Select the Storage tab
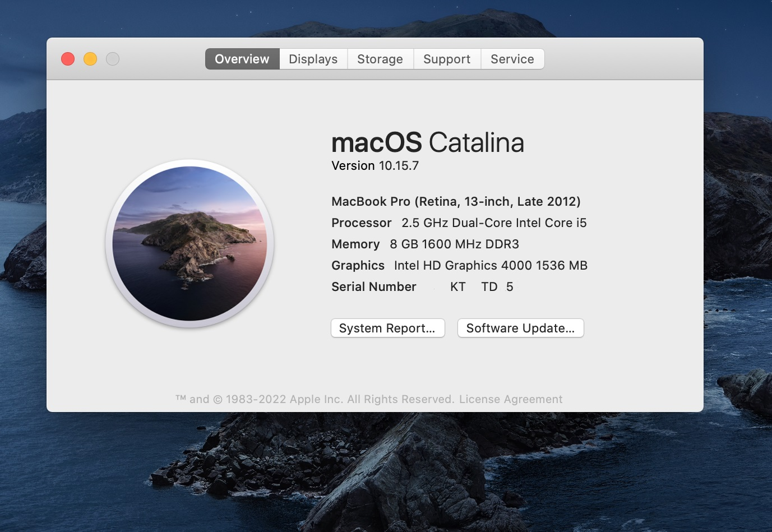Image resolution: width=772 pixels, height=532 pixels. (x=380, y=59)
